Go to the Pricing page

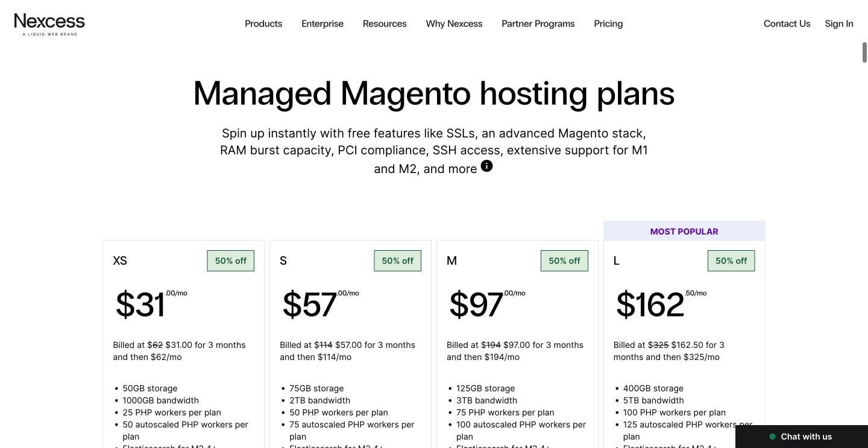[608, 24]
